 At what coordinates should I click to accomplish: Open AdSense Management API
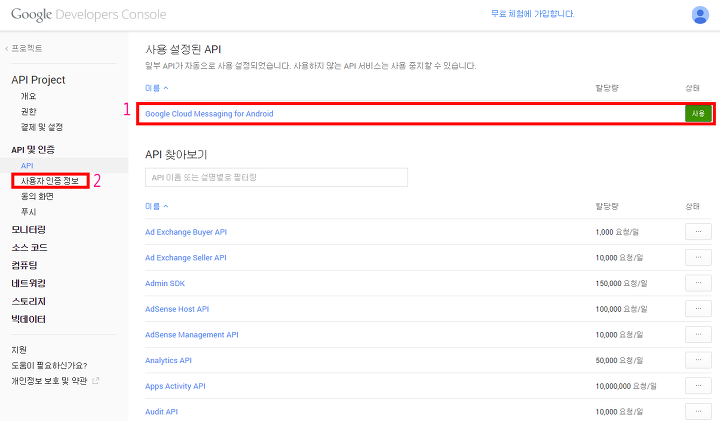click(192, 335)
